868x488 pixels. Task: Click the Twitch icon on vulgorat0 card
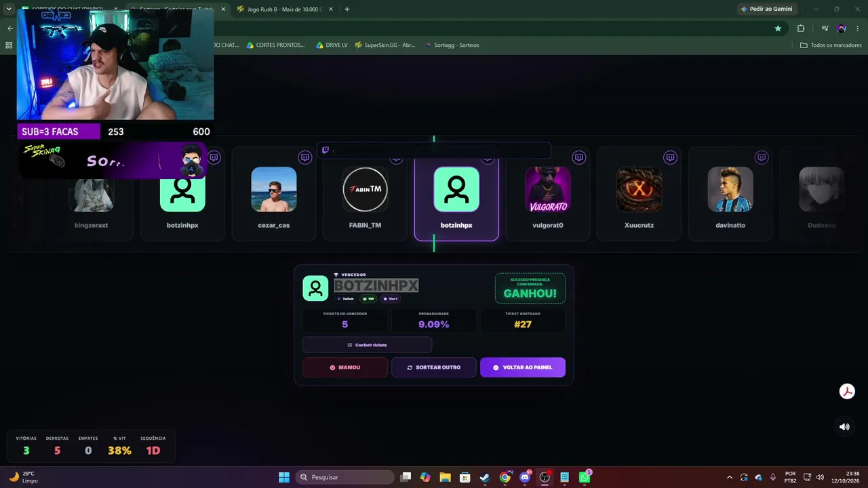[578, 157]
